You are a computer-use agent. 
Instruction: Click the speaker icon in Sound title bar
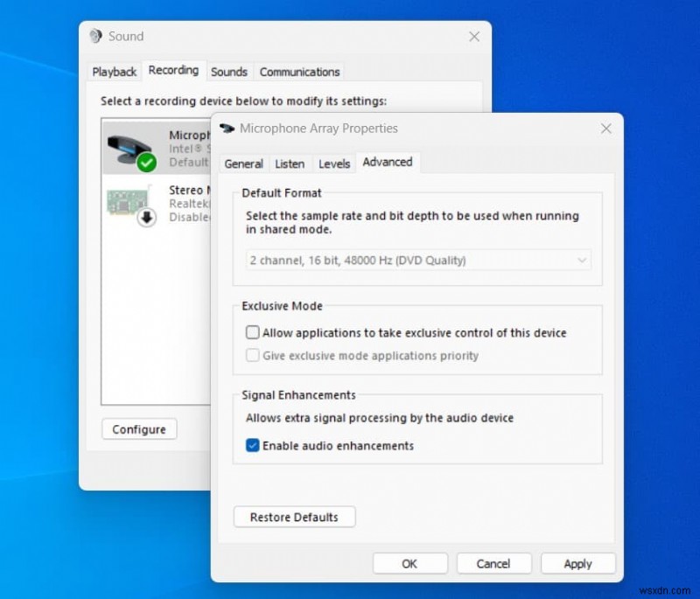click(96, 36)
